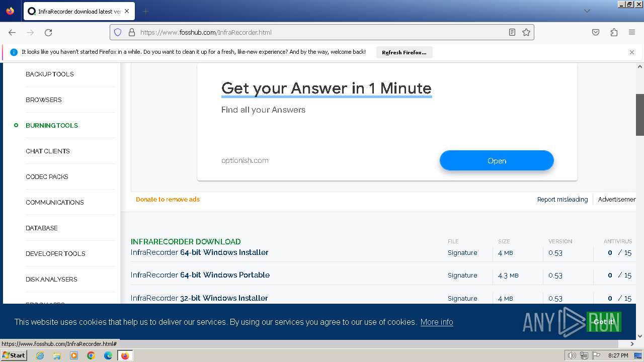Open the Developer Tools category

[55, 253]
